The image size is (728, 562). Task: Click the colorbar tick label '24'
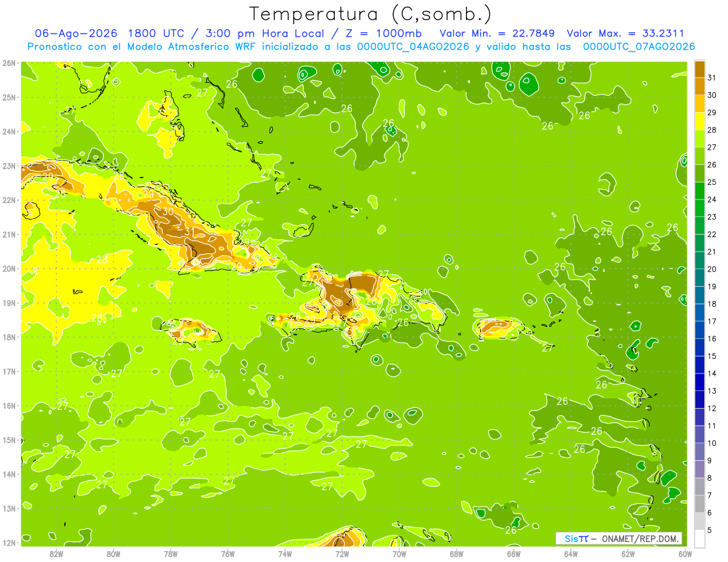point(712,199)
